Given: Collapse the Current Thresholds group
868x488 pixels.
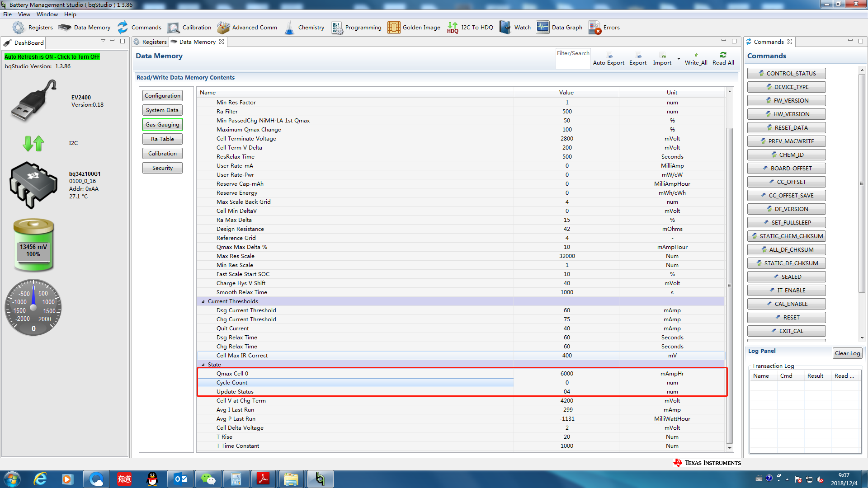Looking at the screenshot, I should coord(203,301).
